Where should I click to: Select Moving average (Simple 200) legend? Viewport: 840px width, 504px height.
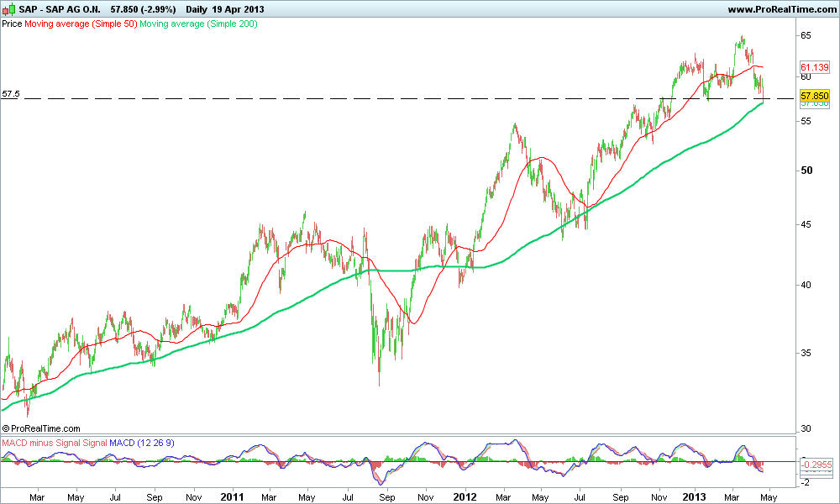click(199, 24)
